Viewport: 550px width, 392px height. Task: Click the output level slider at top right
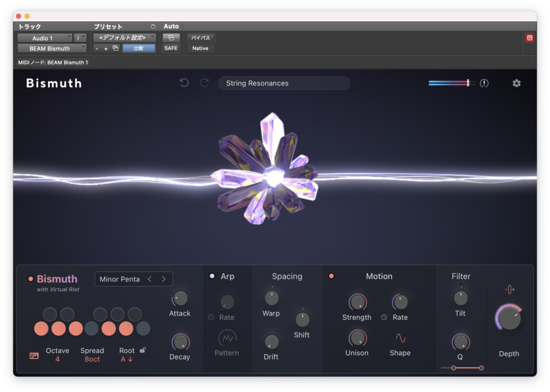coord(452,83)
